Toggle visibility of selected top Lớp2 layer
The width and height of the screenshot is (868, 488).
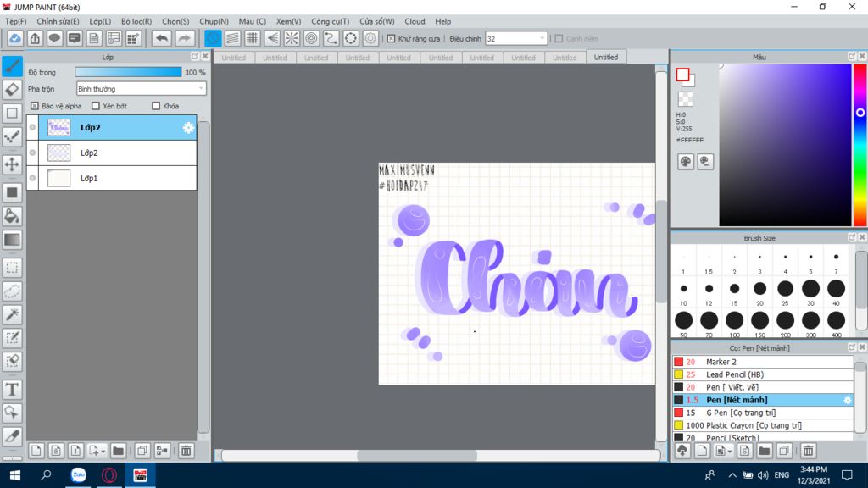point(33,127)
